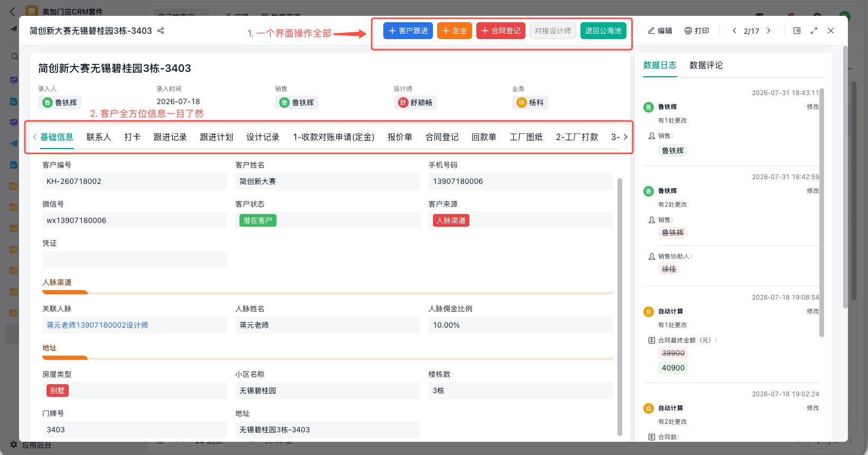Go to previous record arrow beside 2/17
Screen dimensions: 868x455
pyautogui.click(x=734, y=31)
